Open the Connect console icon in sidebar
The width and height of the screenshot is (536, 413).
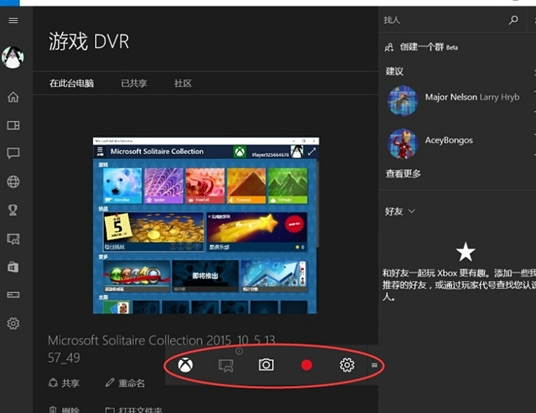click(13, 295)
